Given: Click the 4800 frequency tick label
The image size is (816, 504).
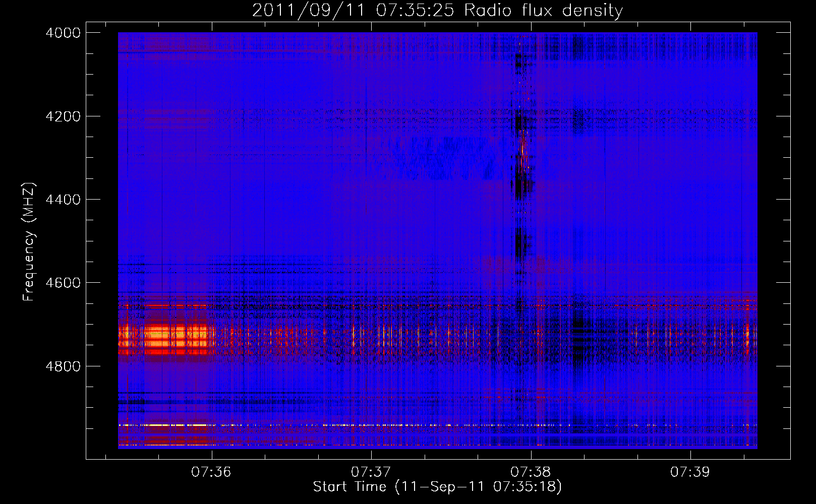Looking at the screenshot, I should coord(63,366).
